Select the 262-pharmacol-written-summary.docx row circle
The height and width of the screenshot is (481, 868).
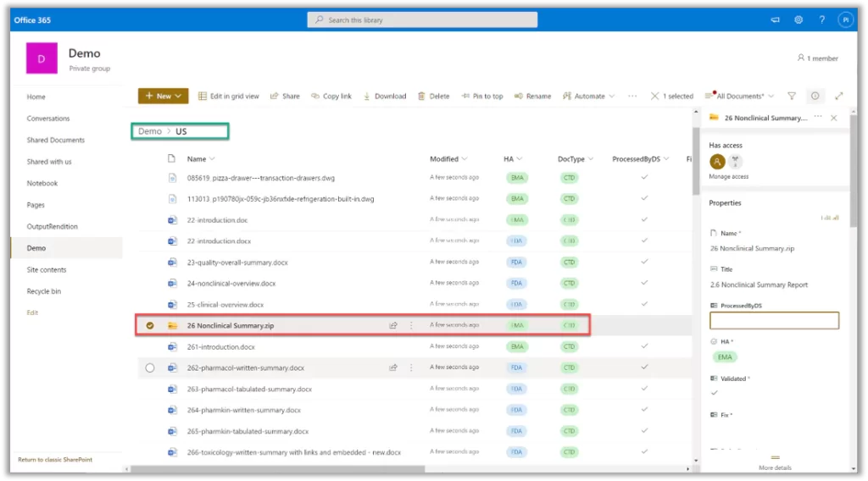point(150,368)
